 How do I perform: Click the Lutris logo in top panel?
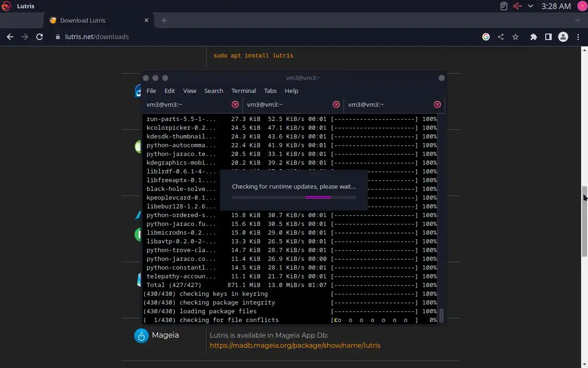[6, 6]
